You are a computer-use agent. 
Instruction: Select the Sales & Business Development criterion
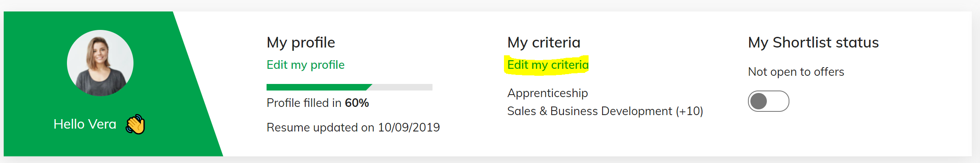pos(590,111)
